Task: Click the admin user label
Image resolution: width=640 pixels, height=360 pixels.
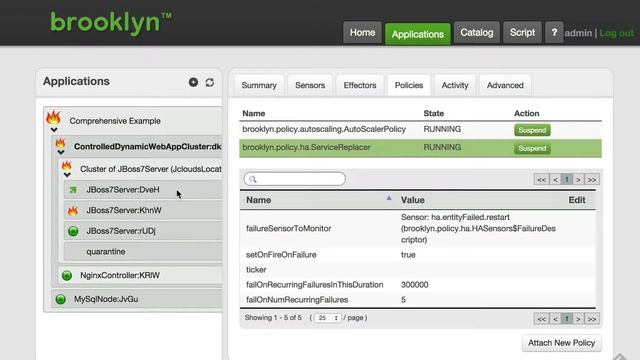Action: coord(578,33)
